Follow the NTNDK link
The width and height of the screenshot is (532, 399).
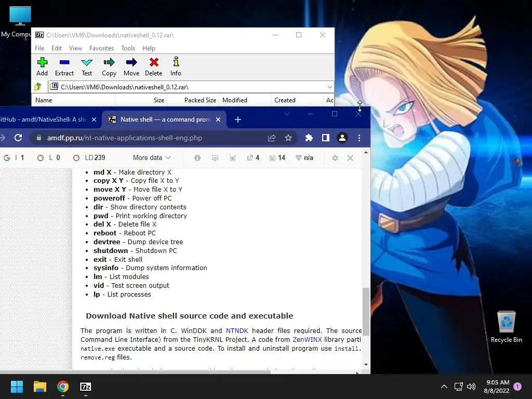coord(237,330)
